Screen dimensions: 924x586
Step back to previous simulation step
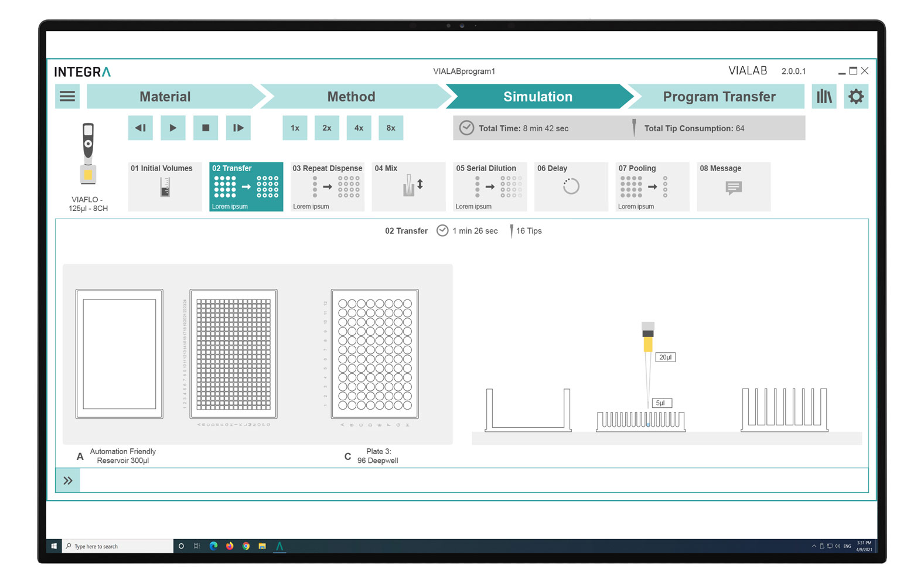click(x=141, y=128)
